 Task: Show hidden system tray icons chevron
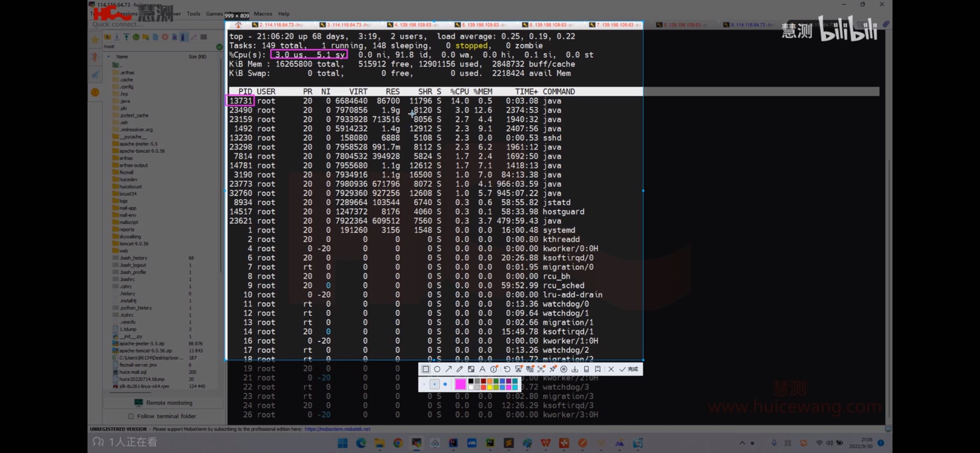[x=742, y=443]
